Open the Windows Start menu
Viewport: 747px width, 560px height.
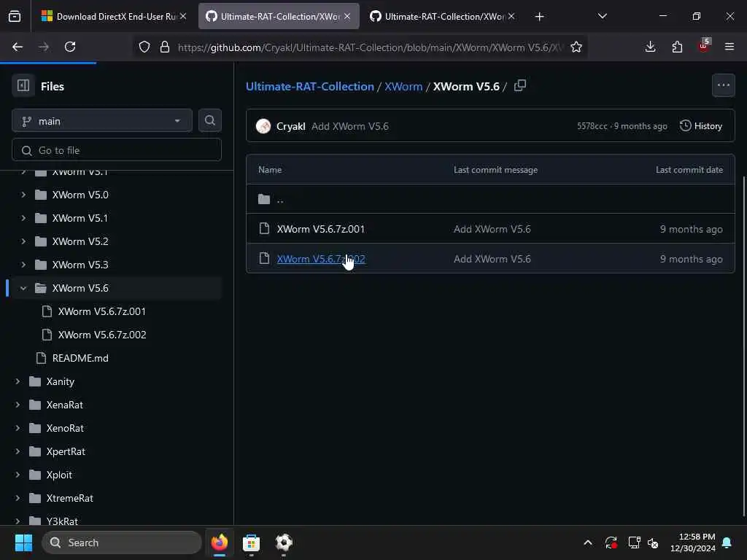(23, 542)
